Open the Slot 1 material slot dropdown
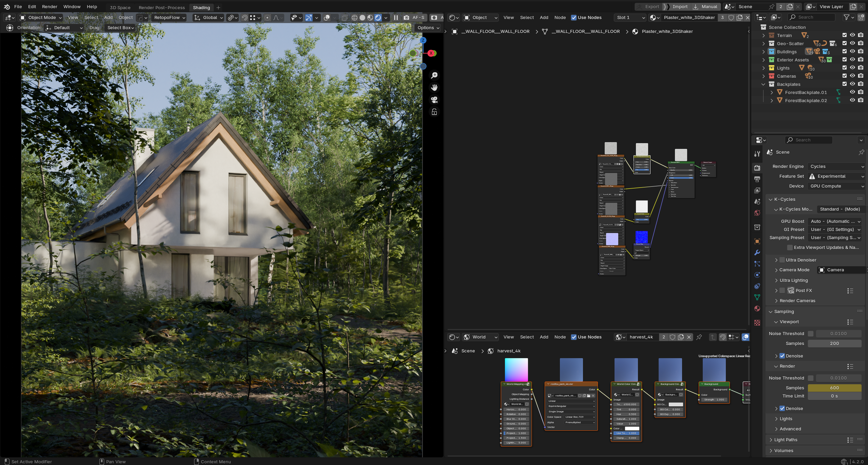Image resolution: width=868 pixels, height=465 pixels. point(631,17)
